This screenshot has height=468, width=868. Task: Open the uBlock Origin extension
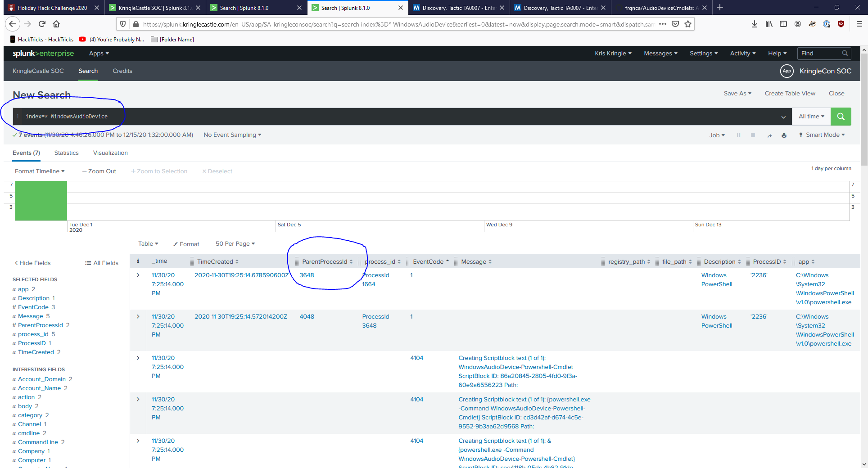click(841, 24)
